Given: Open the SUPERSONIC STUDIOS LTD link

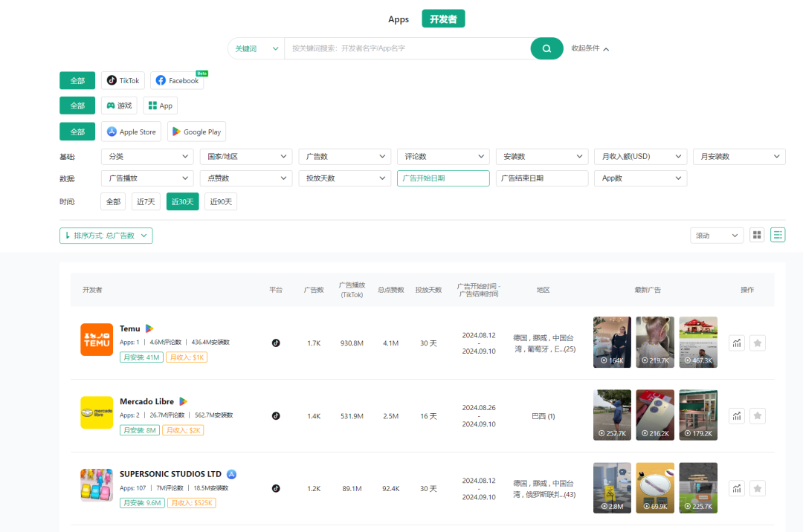Looking at the screenshot, I should [170, 474].
